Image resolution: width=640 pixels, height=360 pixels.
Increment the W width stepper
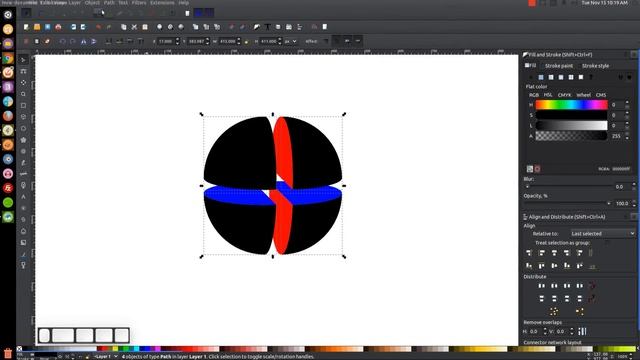pos(239,39)
